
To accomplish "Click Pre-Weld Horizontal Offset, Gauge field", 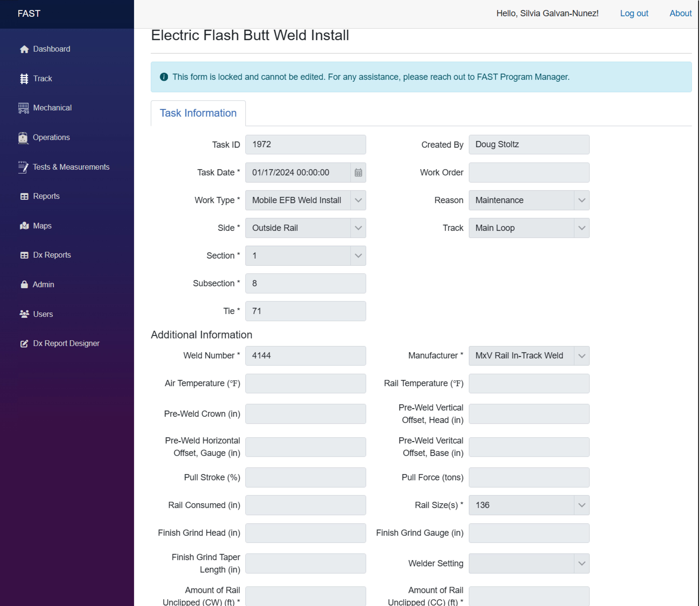I will (x=306, y=447).
